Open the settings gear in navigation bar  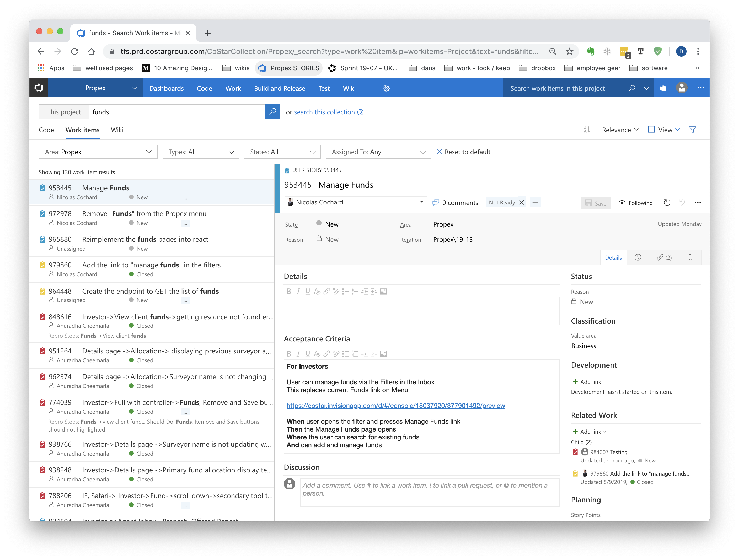pos(386,88)
